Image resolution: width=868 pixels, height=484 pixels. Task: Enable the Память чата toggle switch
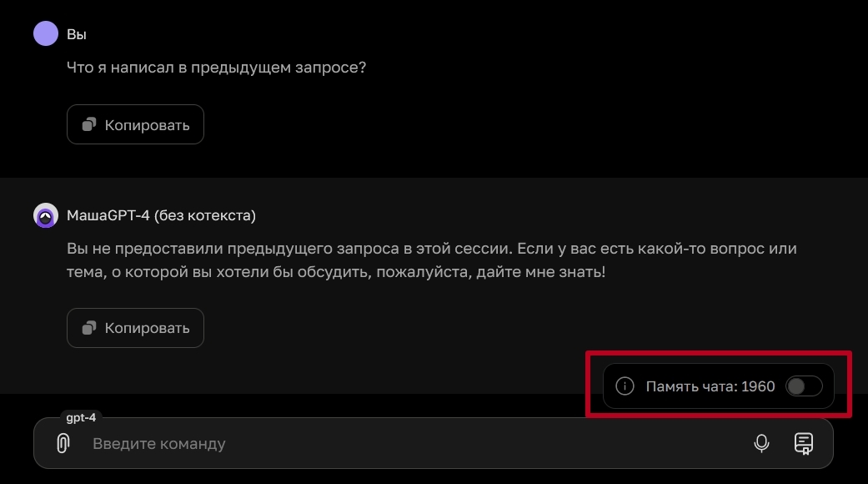(804, 386)
